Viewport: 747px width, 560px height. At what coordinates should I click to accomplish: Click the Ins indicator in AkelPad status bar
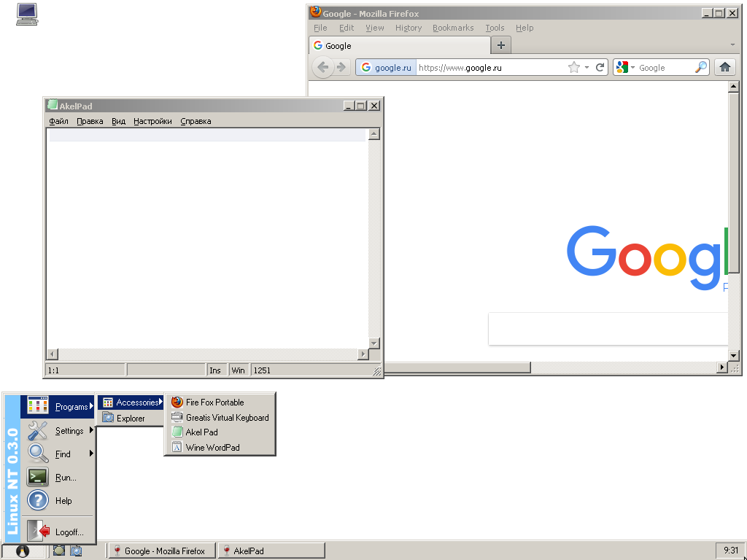click(216, 370)
